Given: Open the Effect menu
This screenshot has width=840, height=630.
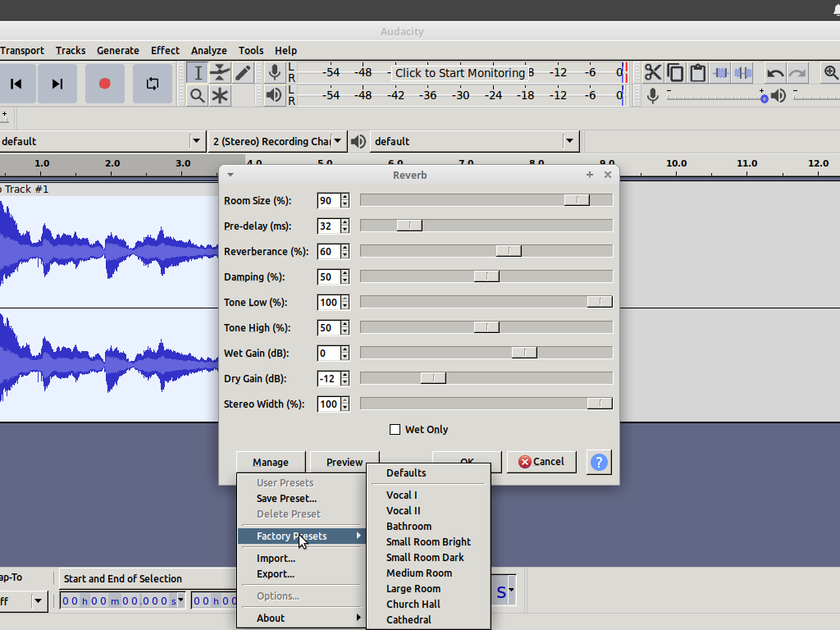Looking at the screenshot, I should point(165,50).
